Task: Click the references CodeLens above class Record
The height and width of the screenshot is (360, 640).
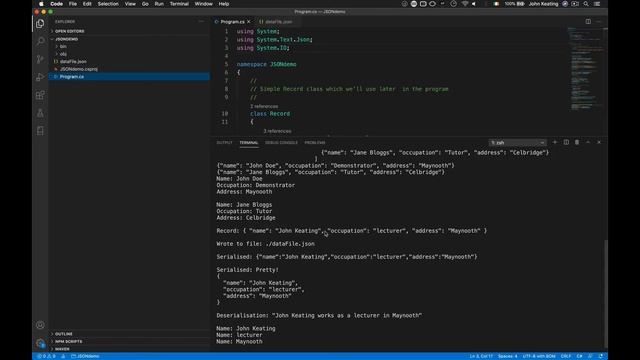Action: click(264, 106)
